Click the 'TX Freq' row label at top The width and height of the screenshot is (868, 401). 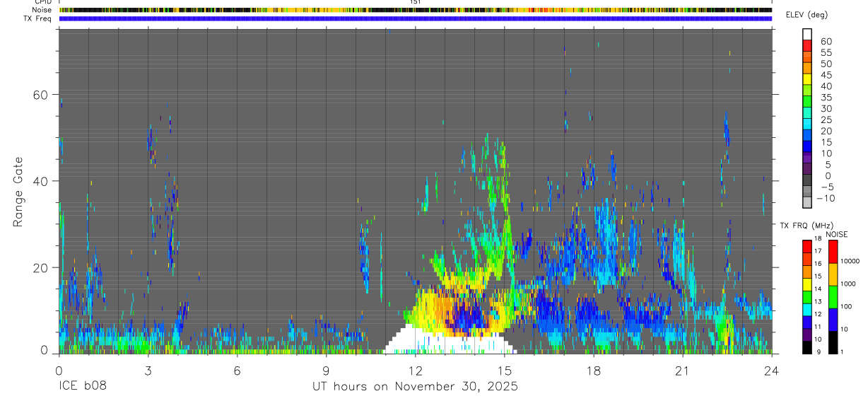tap(37, 18)
